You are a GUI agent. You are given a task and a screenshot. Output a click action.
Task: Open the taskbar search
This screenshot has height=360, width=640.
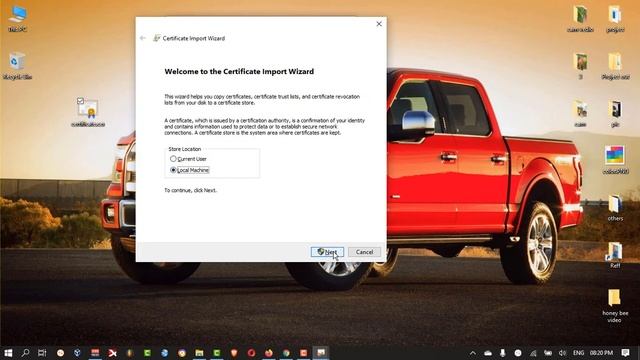coord(25,353)
